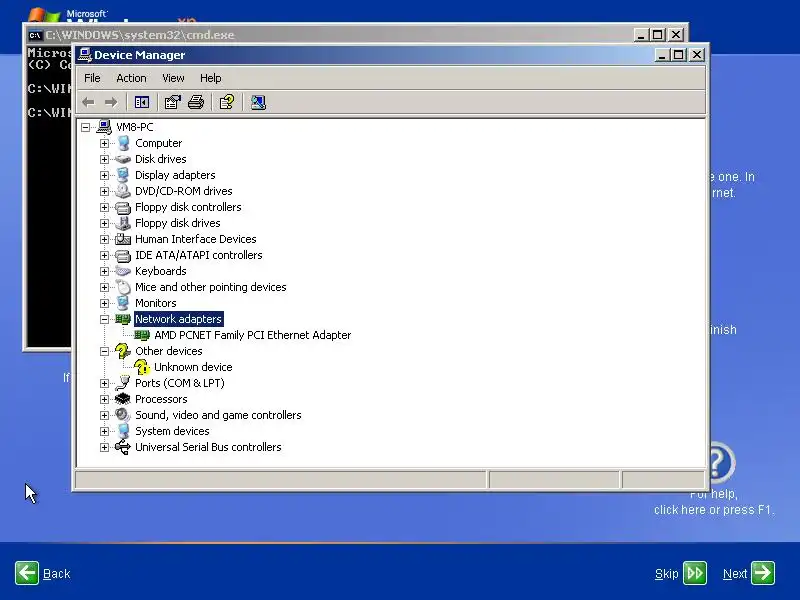
Task: Click the yellow Other devices question icon
Action: (x=123, y=351)
